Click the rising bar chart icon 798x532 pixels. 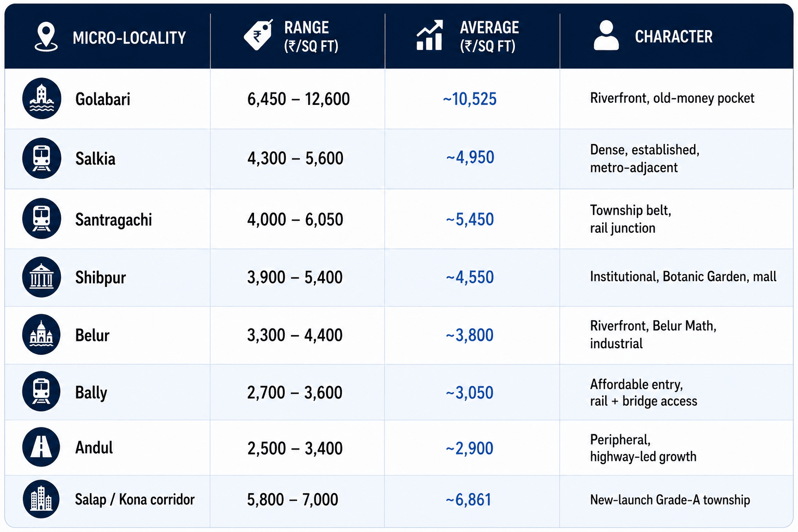[x=430, y=35]
